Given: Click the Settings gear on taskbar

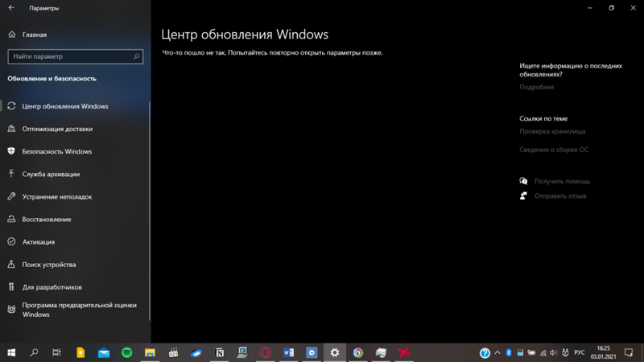Looking at the screenshot, I should (335, 352).
